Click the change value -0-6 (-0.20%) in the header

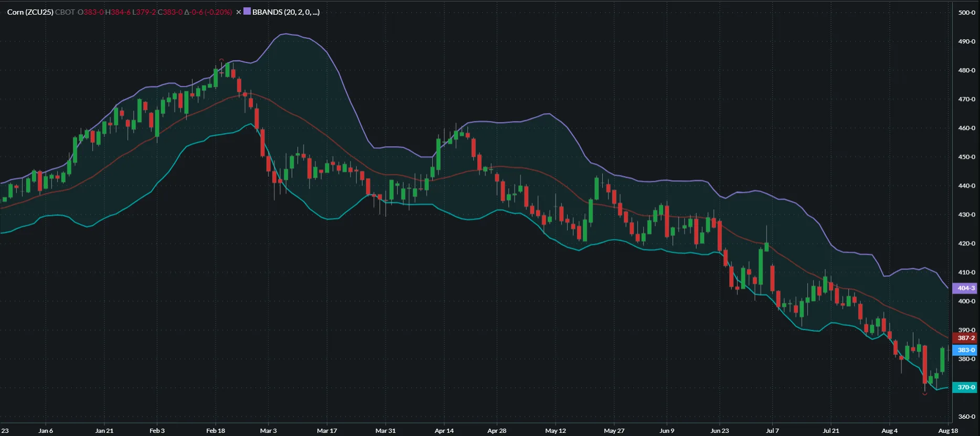[208, 12]
